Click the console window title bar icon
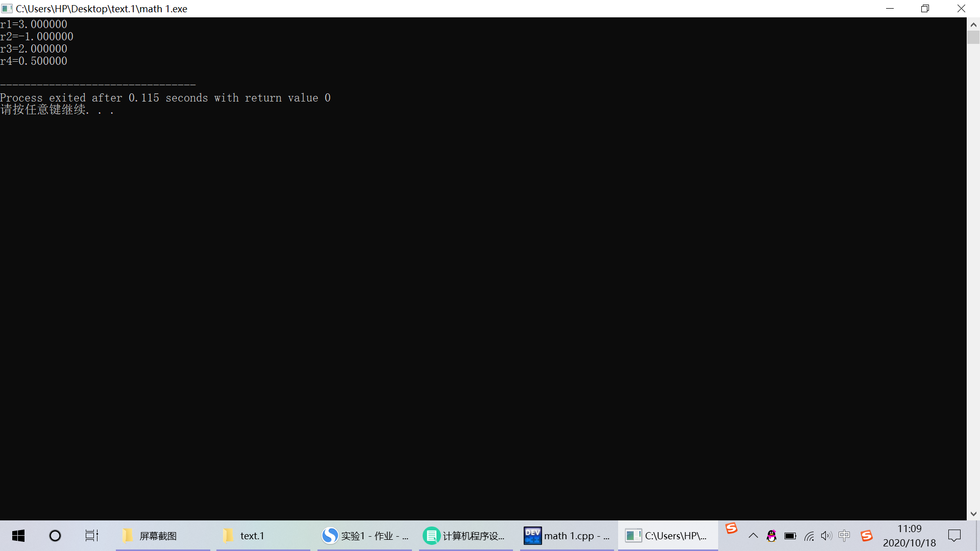 click(x=7, y=9)
